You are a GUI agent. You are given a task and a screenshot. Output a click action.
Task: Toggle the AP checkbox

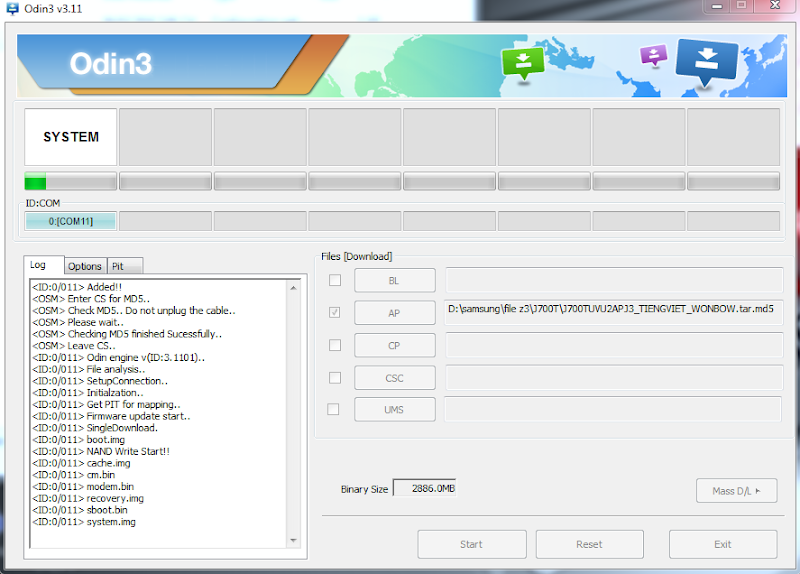coord(335,312)
